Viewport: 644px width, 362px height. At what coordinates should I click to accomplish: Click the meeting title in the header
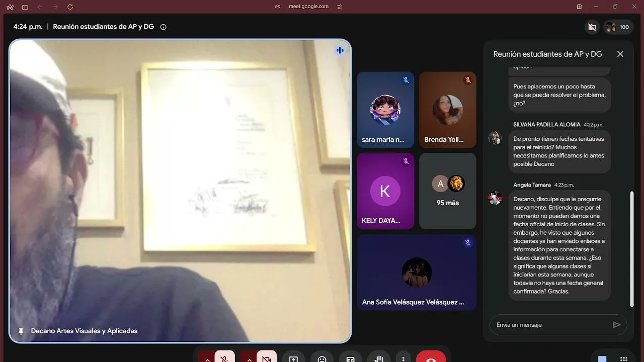(103, 27)
